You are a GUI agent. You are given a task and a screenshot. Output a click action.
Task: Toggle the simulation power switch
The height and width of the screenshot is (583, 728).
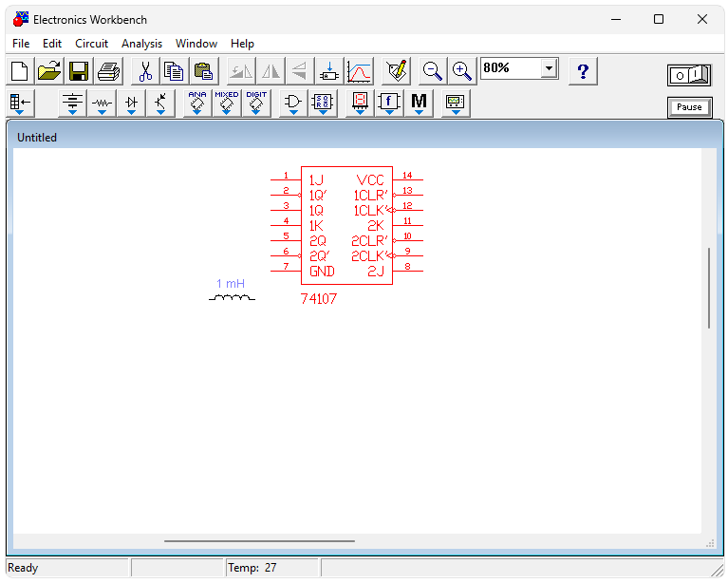(x=689, y=75)
